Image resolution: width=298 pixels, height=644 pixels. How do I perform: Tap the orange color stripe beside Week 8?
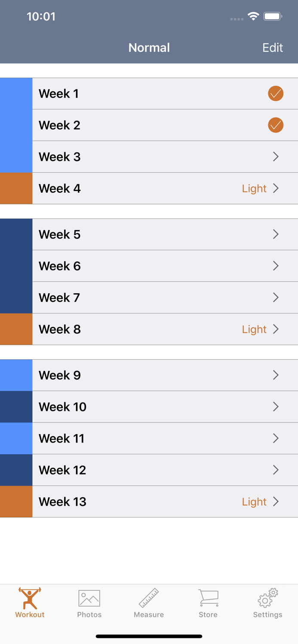pos(16,329)
